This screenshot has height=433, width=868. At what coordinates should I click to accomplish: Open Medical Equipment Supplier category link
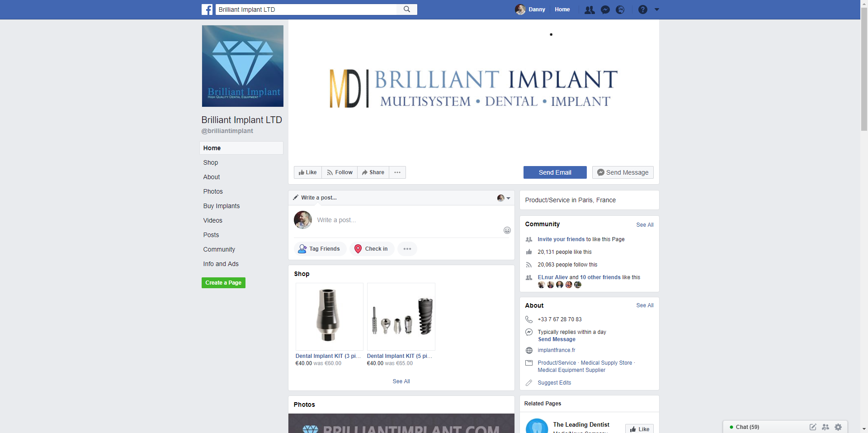(571, 370)
